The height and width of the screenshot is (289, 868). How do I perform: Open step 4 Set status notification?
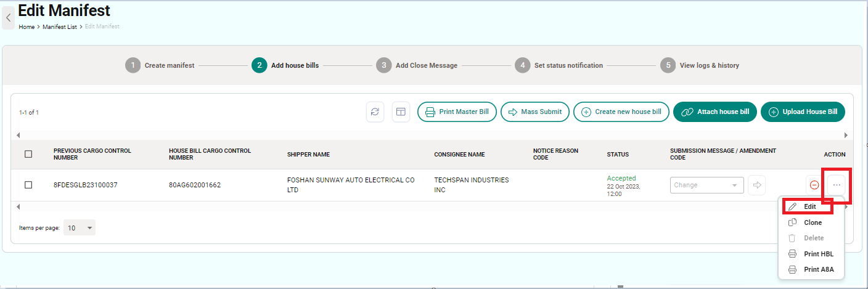coord(559,65)
